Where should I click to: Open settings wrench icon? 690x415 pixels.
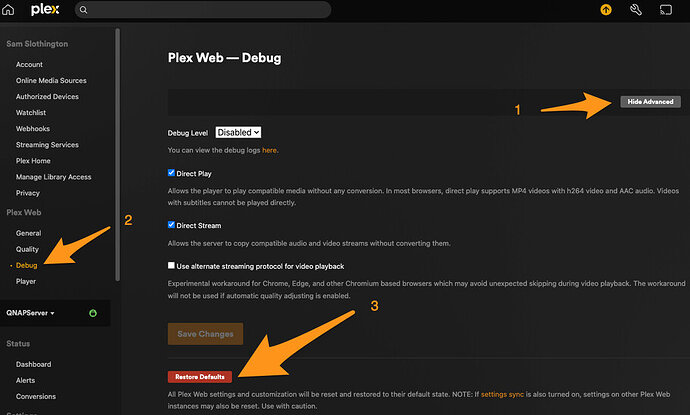(635, 10)
